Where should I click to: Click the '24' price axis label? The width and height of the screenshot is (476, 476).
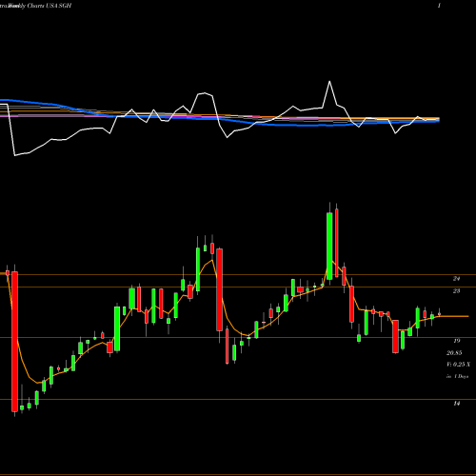coord(456,279)
